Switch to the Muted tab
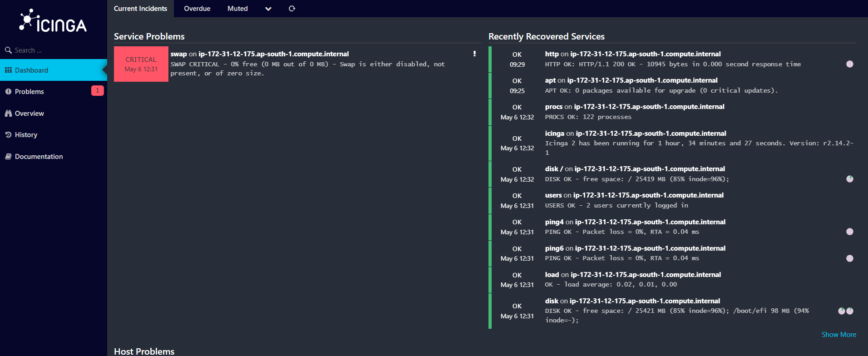The width and height of the screenshot is (868, 356). pyautogui.click(x=237, y=9)
